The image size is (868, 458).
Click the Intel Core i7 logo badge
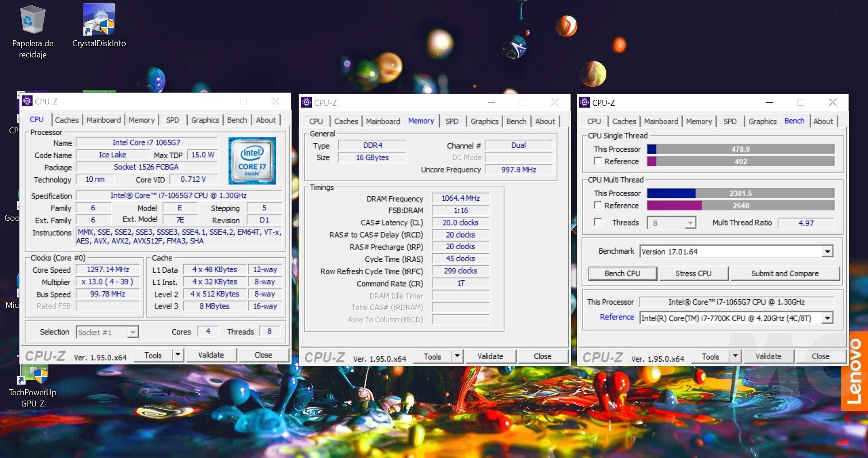(x=252, y=161)
